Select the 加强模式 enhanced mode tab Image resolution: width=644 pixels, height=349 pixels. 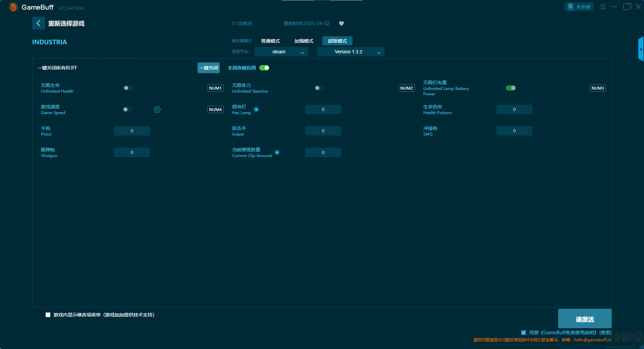pos(304,41)
